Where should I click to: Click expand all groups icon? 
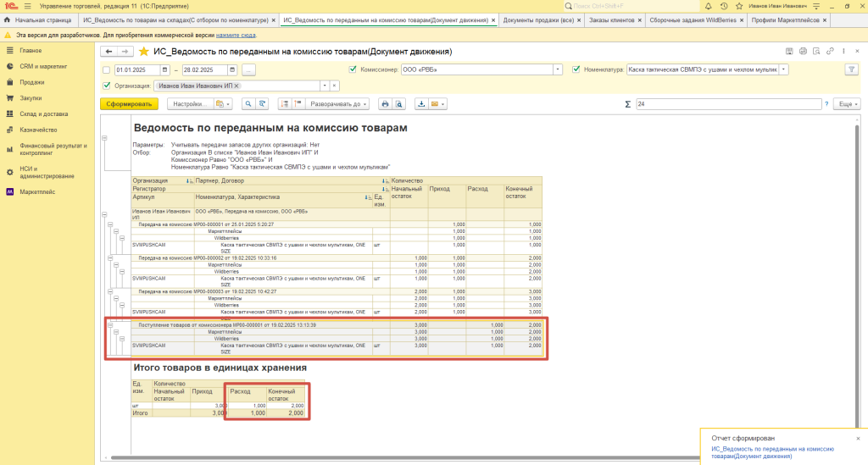[298, 104]
